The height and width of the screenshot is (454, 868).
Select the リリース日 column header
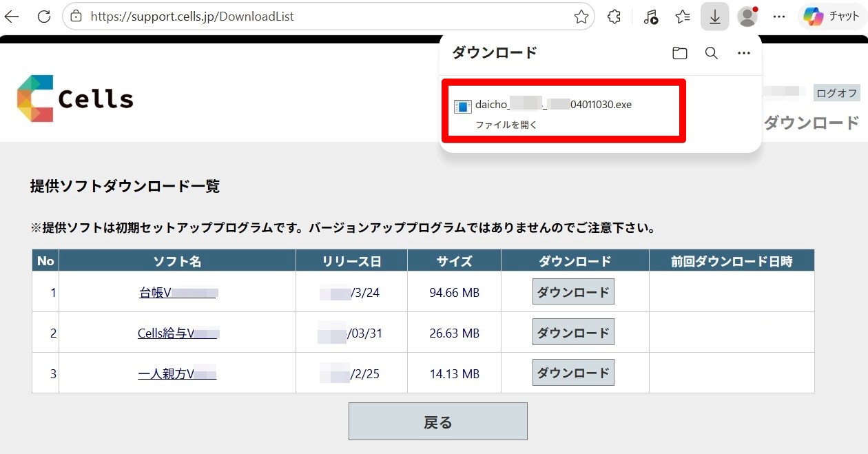(352, 261)
